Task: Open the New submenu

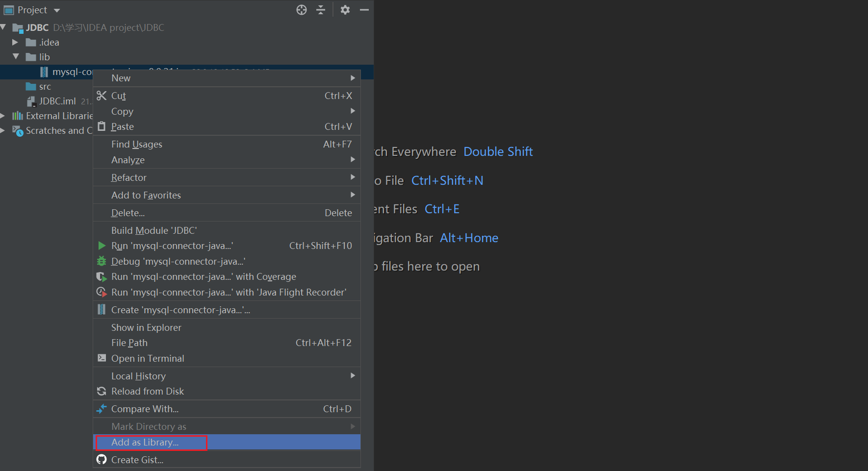Action: [121, 78]
